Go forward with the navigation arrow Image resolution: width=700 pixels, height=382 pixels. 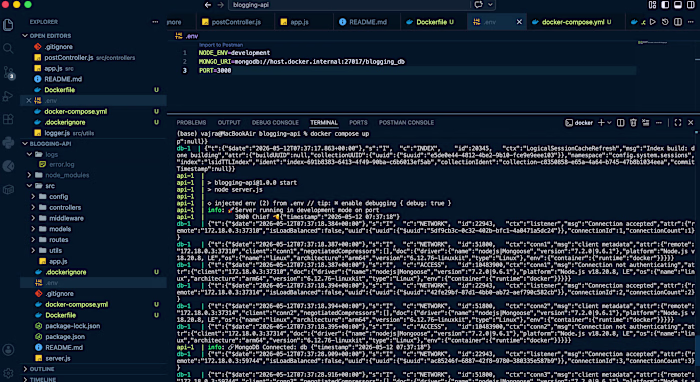(x=220, y=5)
